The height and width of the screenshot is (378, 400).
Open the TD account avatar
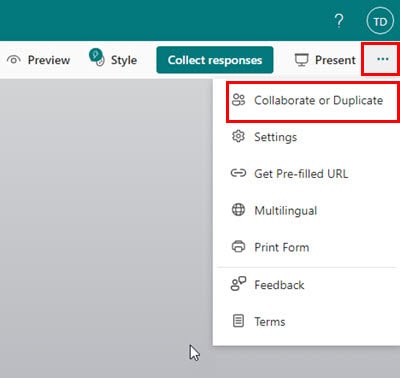(380, 21)
